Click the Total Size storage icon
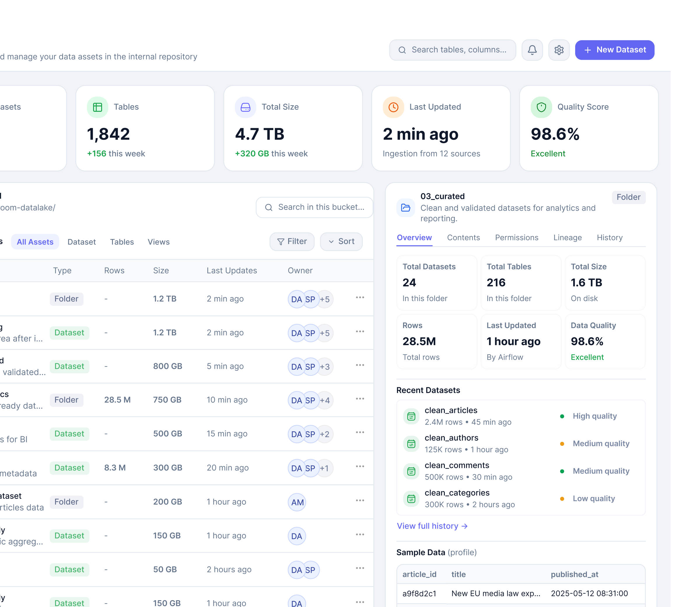 [245, 107]
